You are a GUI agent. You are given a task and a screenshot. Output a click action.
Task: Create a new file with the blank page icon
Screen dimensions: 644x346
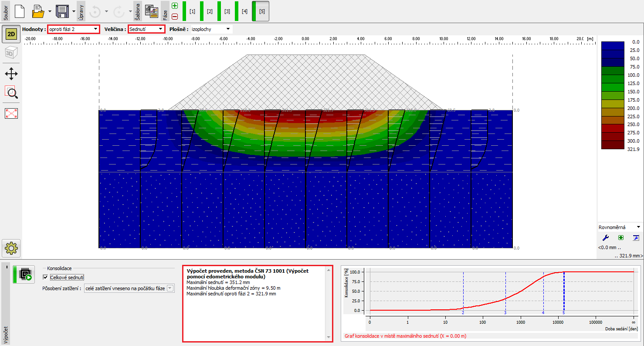click(x=20, y=11)
